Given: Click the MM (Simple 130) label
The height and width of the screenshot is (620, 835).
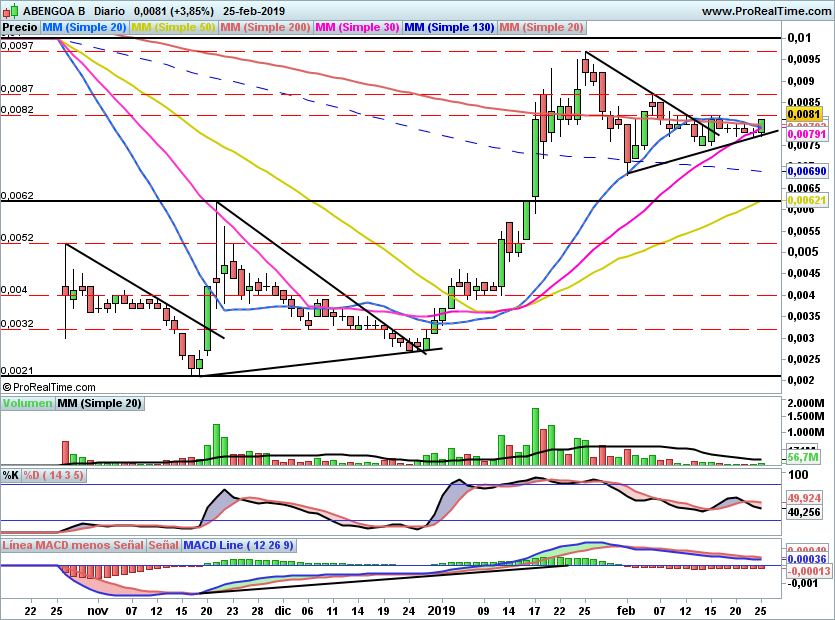Looking at the screenshot, I should 449,27.
